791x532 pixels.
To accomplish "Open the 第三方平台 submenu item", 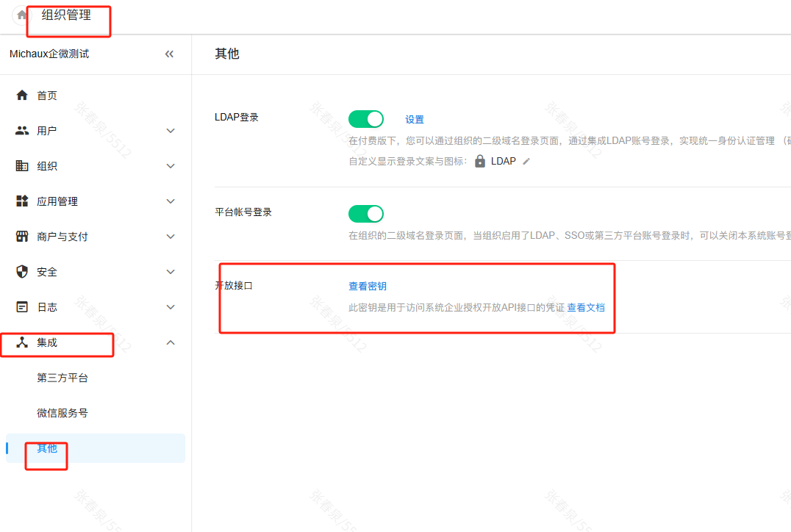I will click(62, 378).
